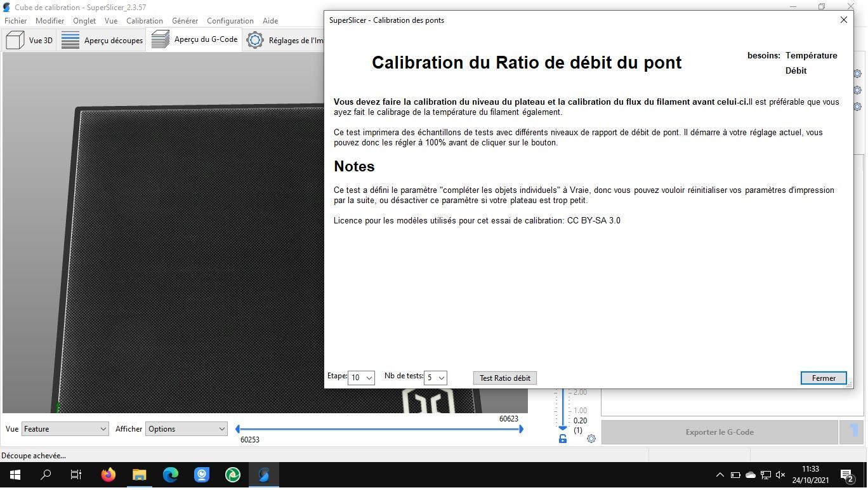
Task: Click the right handle of horizontal move slider
Action: tap(520, 429)
